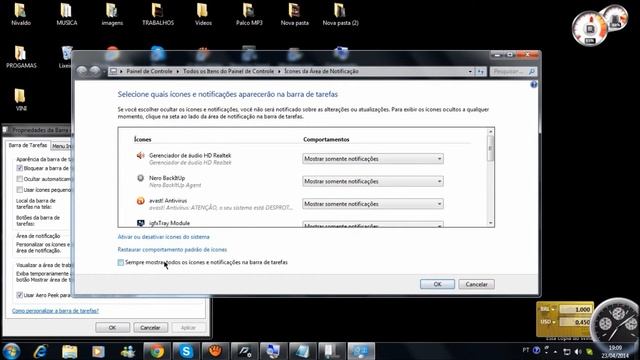Open 'Como personalizar a barra de tarefas?' link
Image resolution: width=640 pixels, height=360 pixels.
click(x=56, y=311)
